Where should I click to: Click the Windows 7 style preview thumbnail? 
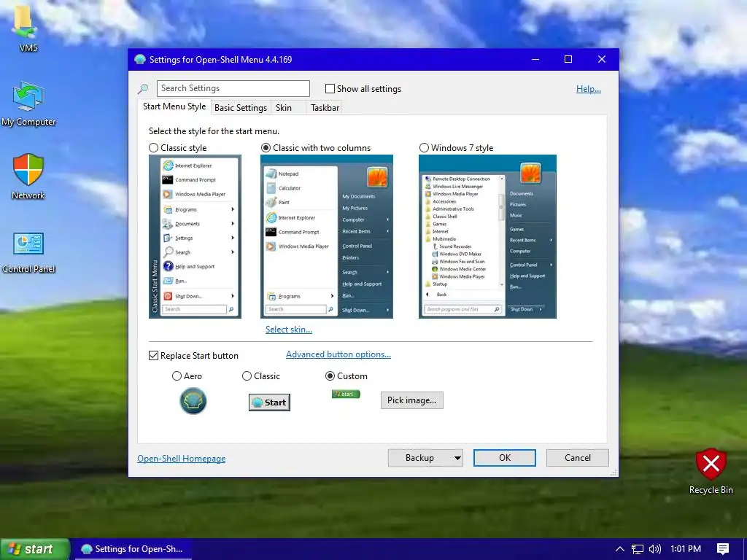(487, 237)
